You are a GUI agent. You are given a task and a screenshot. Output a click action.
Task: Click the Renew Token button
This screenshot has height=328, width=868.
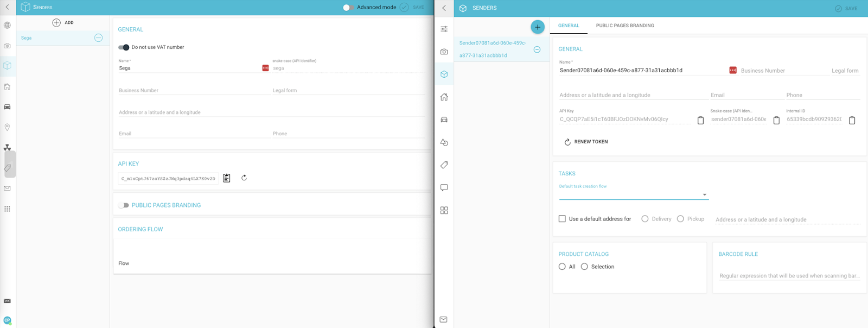585,142
